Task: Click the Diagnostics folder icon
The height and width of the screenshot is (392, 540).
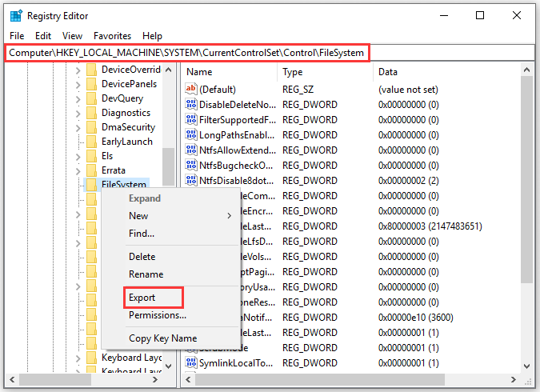Action: [x=92, y=113]
